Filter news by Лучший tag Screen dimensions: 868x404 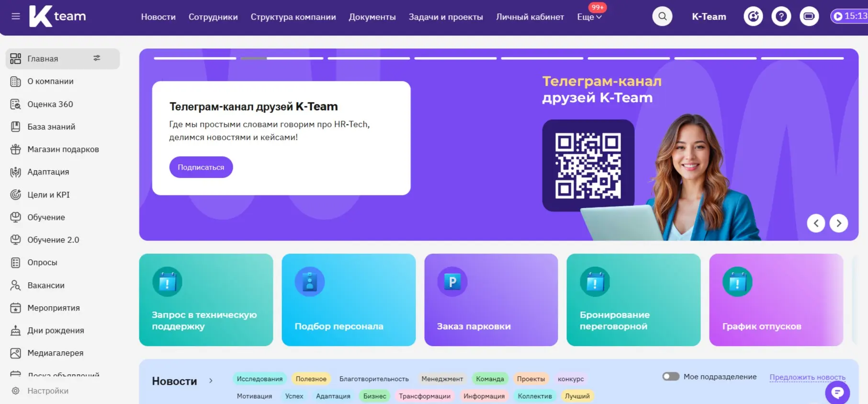click(577, 396)
